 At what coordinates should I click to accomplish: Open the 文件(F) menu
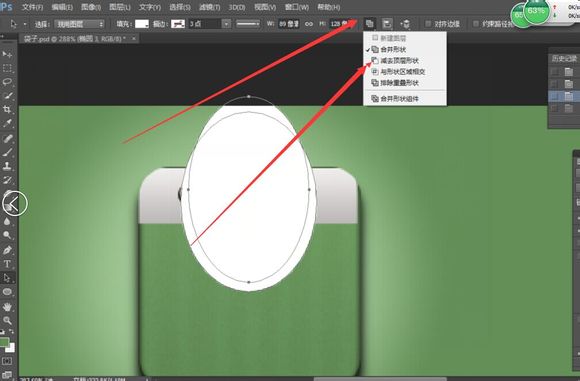point(33,7)
